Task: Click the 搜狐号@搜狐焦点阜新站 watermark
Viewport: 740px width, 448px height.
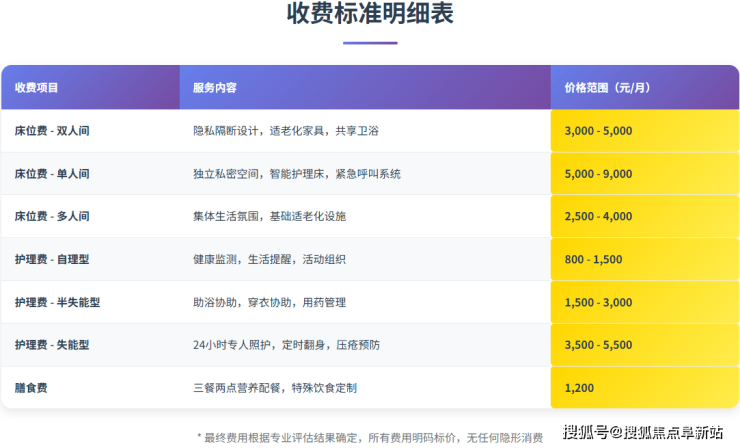Action: 642,432
